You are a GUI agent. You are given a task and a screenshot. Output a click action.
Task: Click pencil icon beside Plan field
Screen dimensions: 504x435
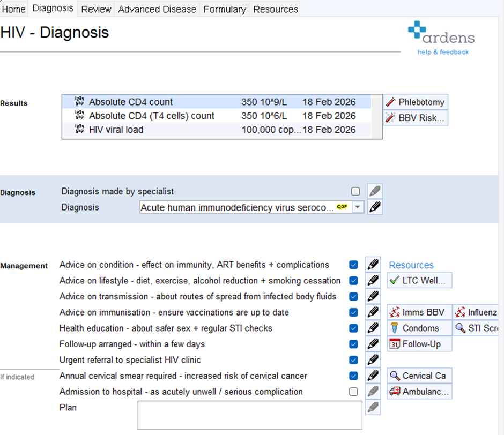373,407
